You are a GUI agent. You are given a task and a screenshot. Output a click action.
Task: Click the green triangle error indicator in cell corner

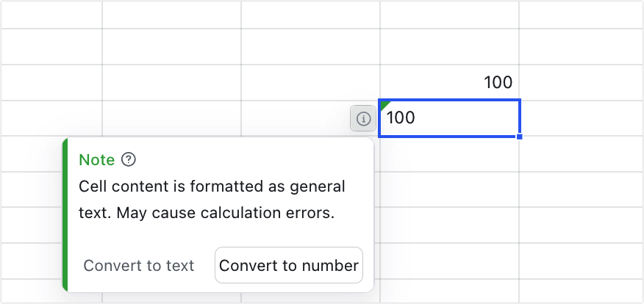click(384, 104)
